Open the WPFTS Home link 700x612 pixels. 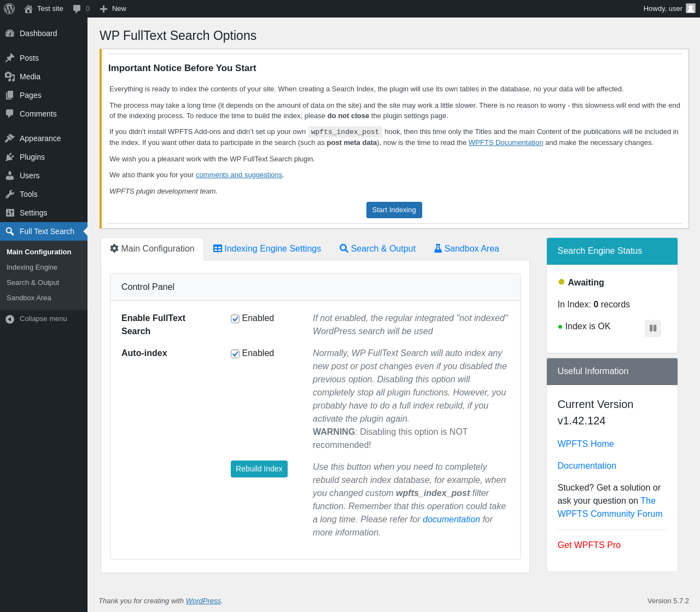click(586, 444)
